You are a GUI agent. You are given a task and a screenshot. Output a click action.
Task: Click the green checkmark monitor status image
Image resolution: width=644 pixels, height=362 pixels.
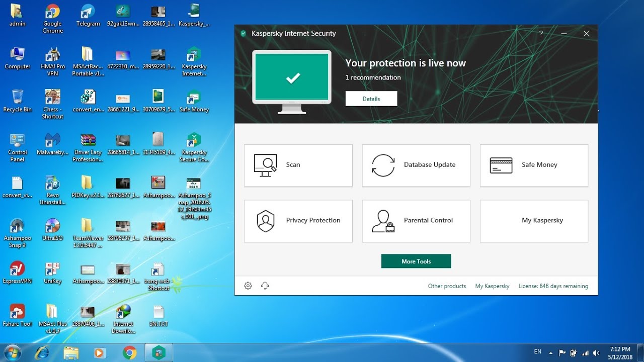[x=292, y=81]
